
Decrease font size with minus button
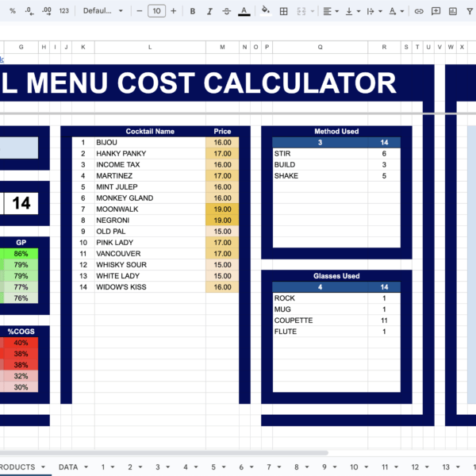point(140,11)
